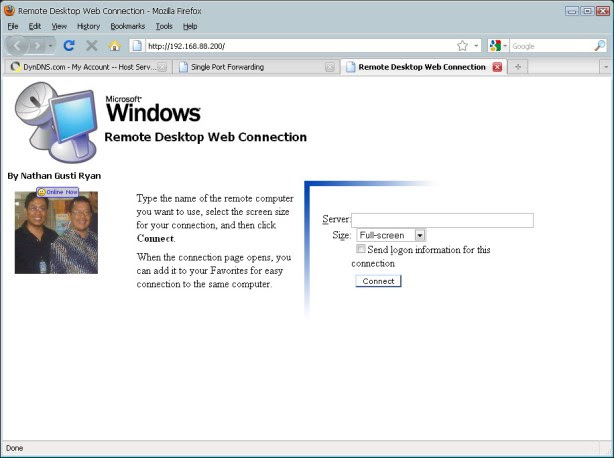Click the Server name text field

[442, 220]
